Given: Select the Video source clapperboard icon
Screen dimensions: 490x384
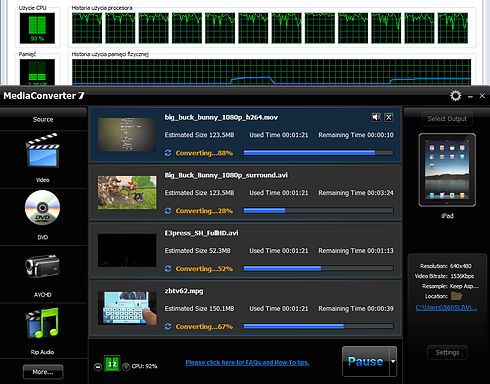Looking at the screenshot, I should tap(43, 150).
